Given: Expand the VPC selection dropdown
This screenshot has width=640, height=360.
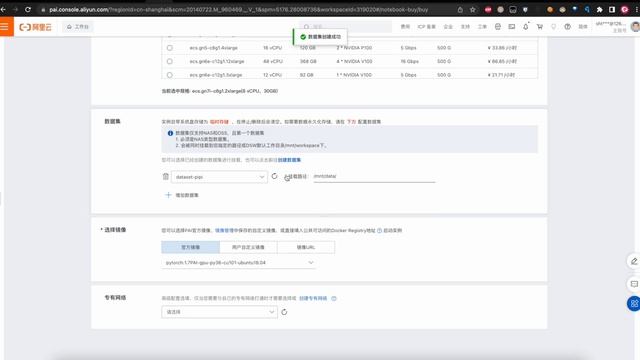Looking at the screenshot, I should pyautogui.click(x=219, y=312).
